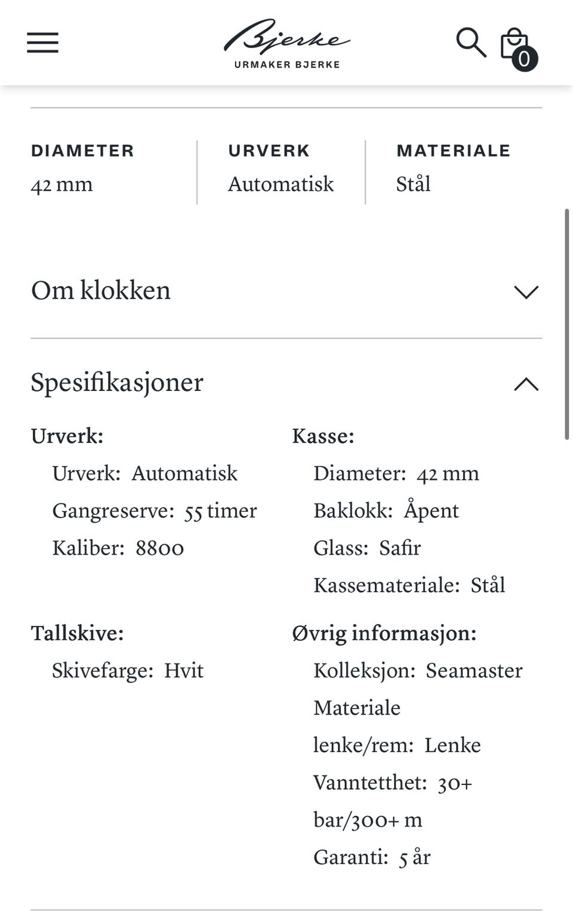Click the cart item count badge
The height and width of the screenshot is (924, 573).
click(525, 58)
